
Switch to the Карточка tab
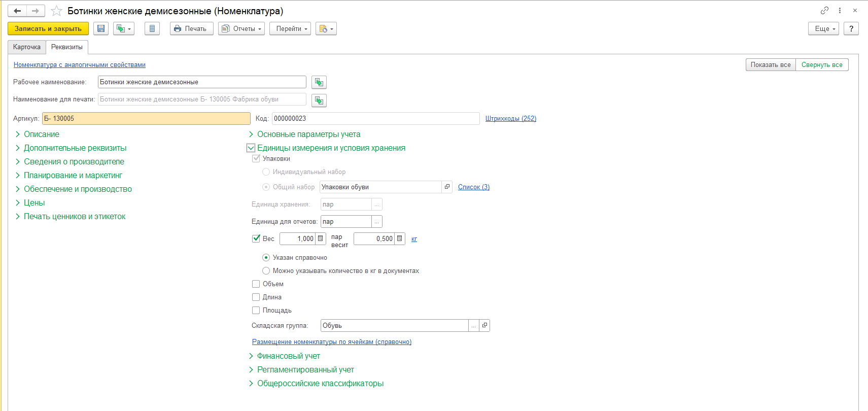(x=27, y=47)
